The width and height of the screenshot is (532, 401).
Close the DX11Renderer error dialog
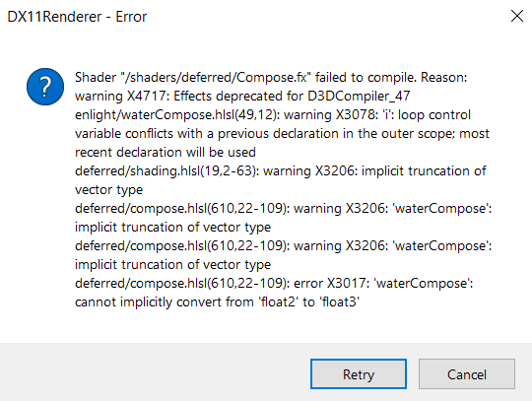517,16
